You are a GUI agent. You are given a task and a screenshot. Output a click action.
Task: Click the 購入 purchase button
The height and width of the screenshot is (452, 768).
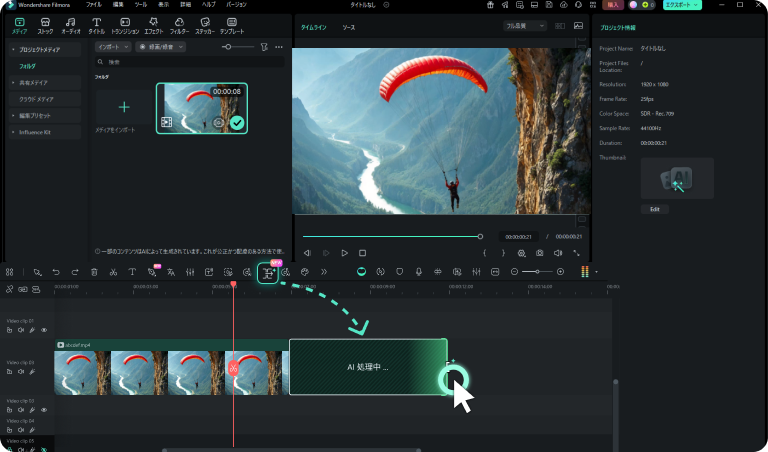613,5
